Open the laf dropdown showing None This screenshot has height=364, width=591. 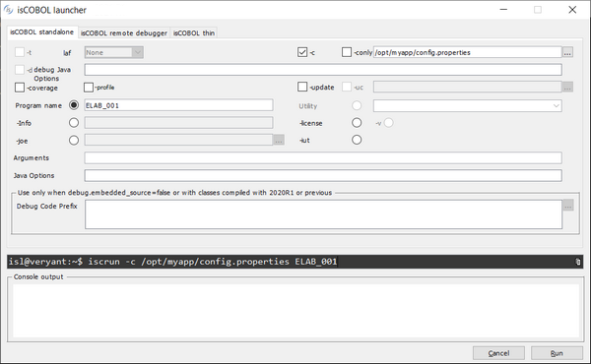point(114,52)
